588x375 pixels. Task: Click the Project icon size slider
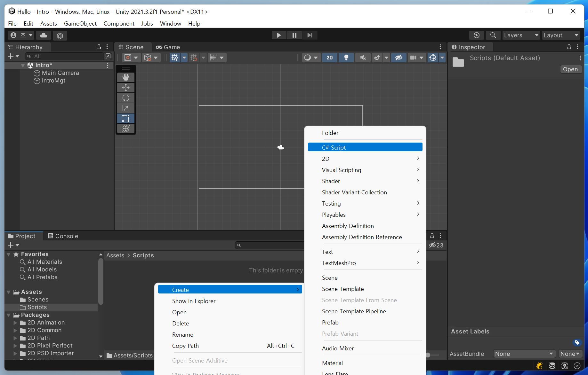tap(428, 355)
